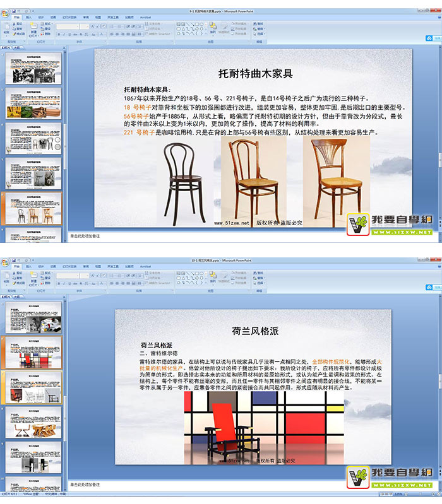Switch to the View (视图) tab in the bottom window

98,266
